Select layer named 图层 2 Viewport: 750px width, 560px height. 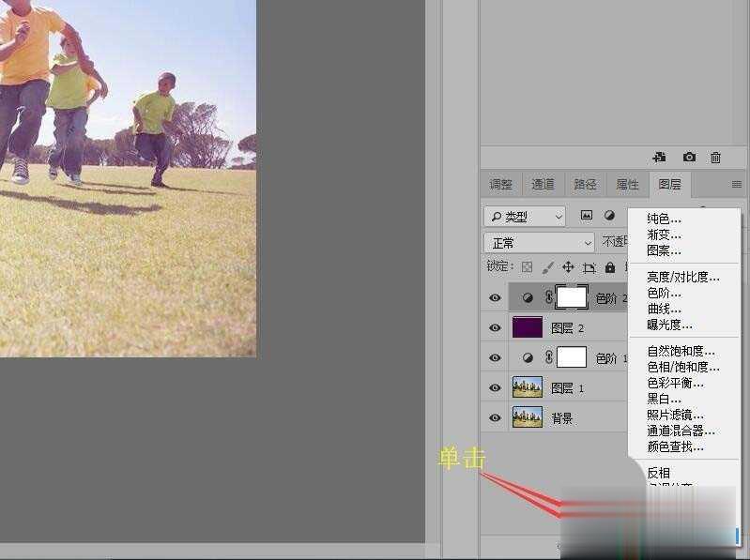[567, 328]
